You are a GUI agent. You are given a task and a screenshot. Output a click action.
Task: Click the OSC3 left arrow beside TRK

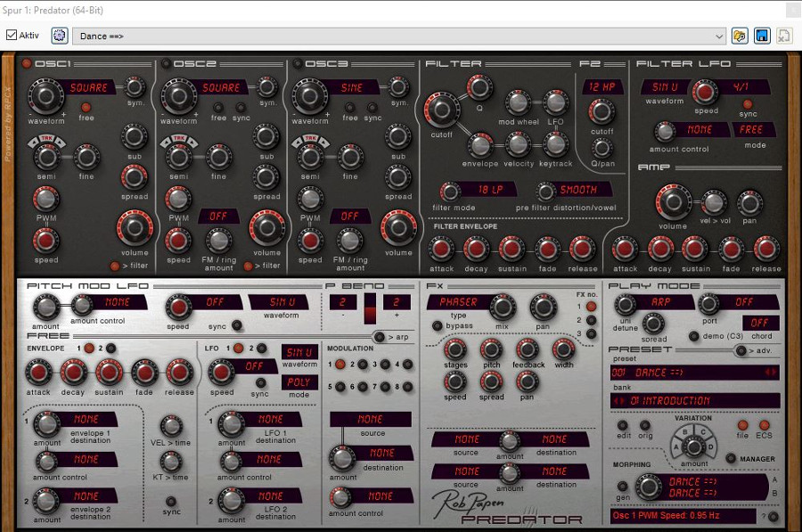click(x=297, y=143)
